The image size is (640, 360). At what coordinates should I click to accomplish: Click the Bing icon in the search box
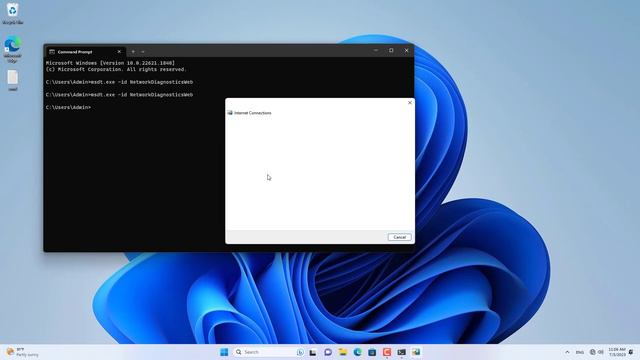coord(300,352)
